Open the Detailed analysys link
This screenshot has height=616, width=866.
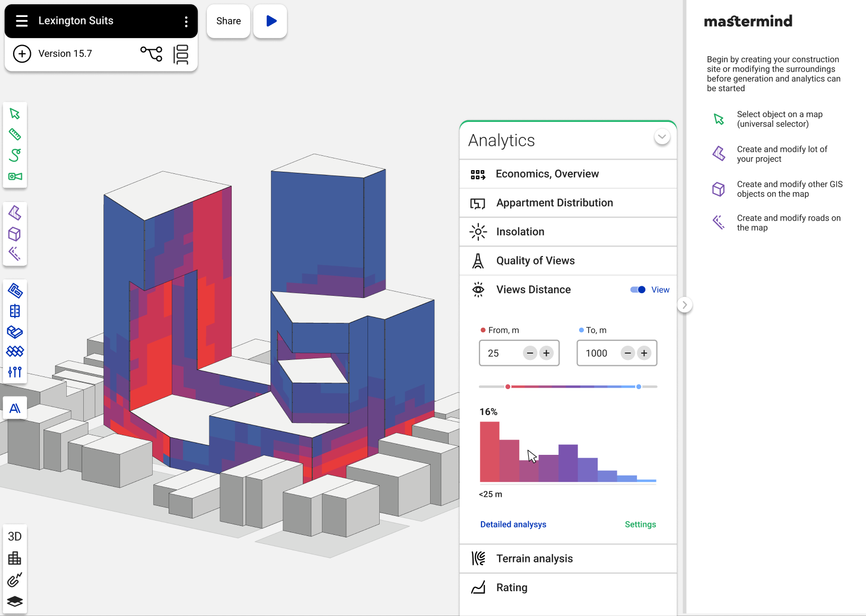pyautogui.click(x=513, y=524)
